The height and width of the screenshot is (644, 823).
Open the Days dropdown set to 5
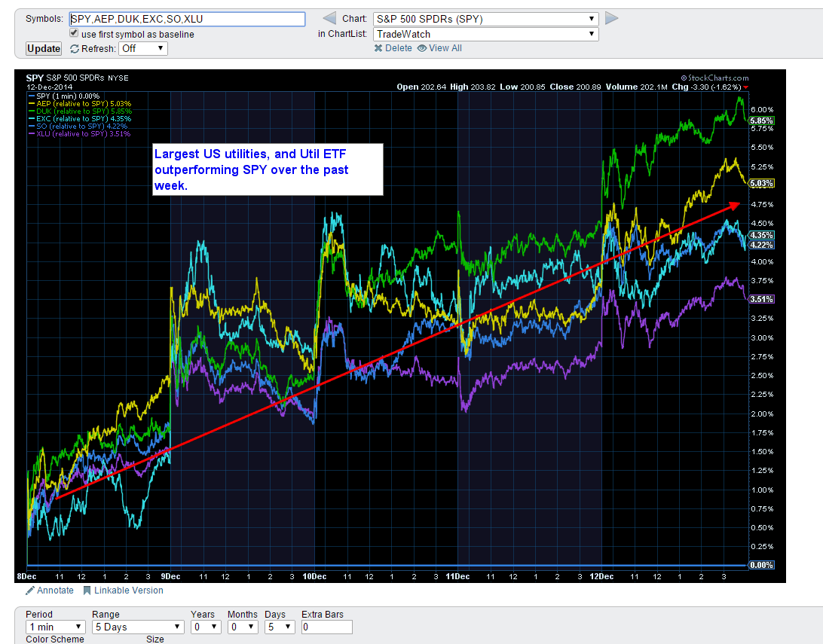(280, 627)
